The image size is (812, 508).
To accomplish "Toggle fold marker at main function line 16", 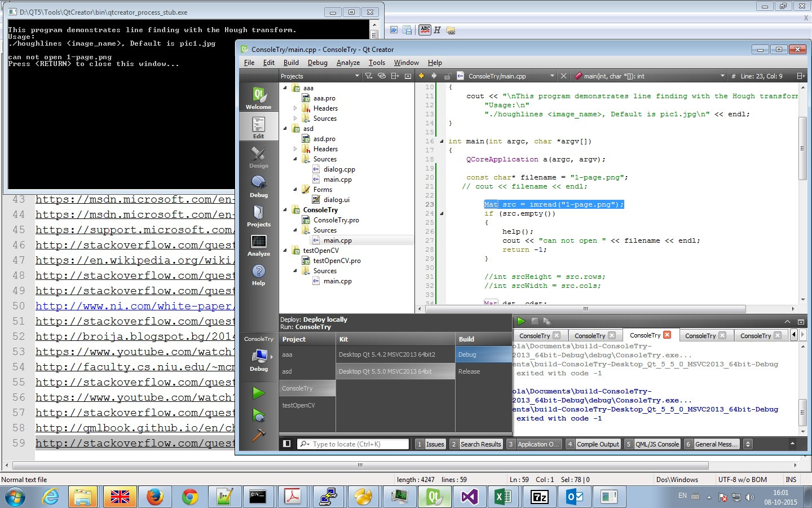I will click(442, 141).
